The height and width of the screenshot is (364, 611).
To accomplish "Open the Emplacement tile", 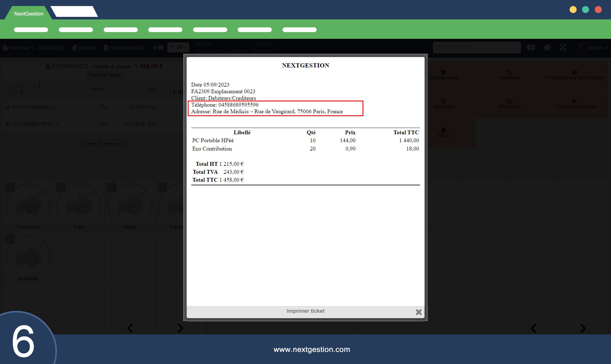I will coord(444,75).
